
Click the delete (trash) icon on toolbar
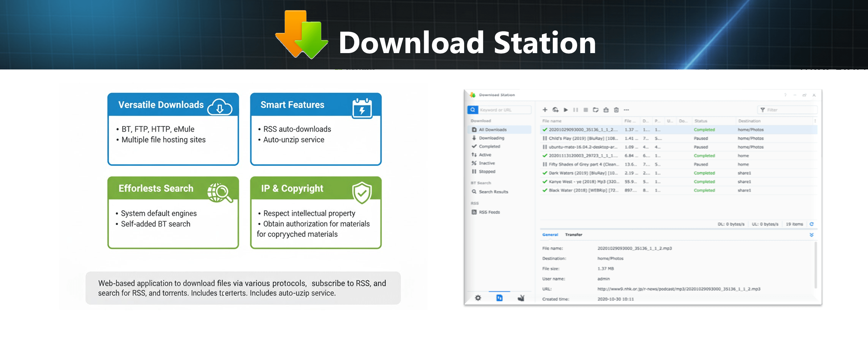tap(616, 110)
